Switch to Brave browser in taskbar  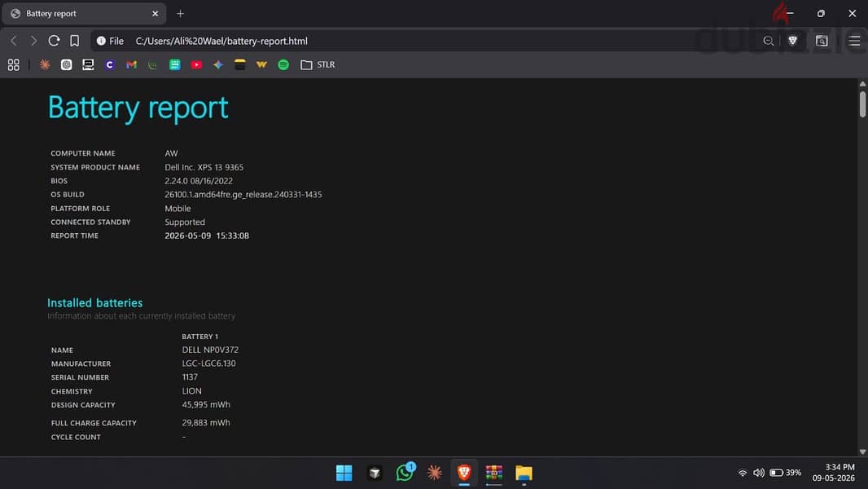point(464,473)
